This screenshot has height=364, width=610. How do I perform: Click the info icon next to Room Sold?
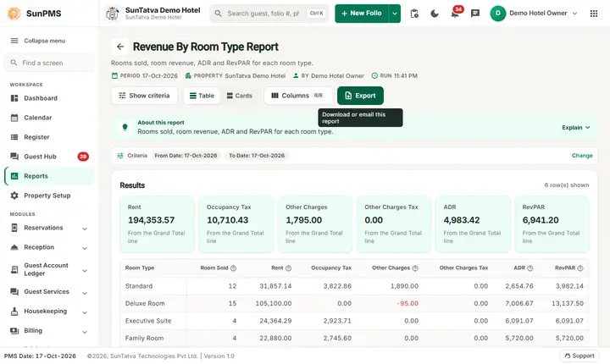[234, 268]
